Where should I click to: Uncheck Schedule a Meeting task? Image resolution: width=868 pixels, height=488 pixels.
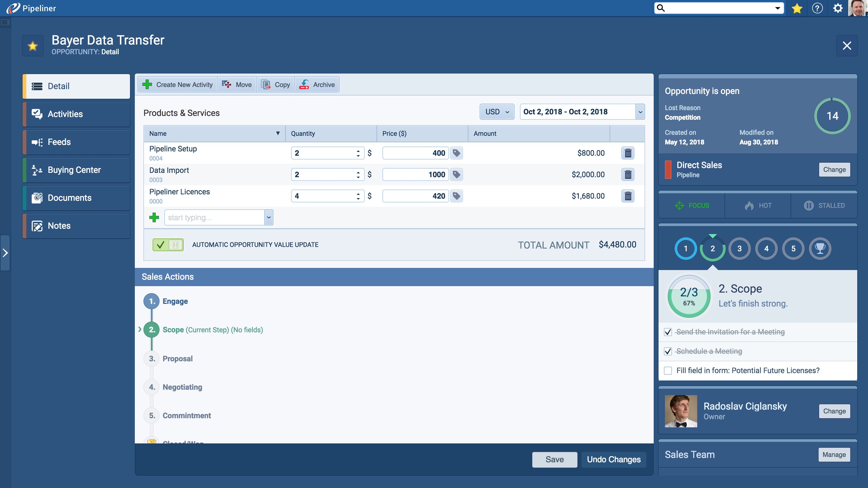tap(668, 351)
